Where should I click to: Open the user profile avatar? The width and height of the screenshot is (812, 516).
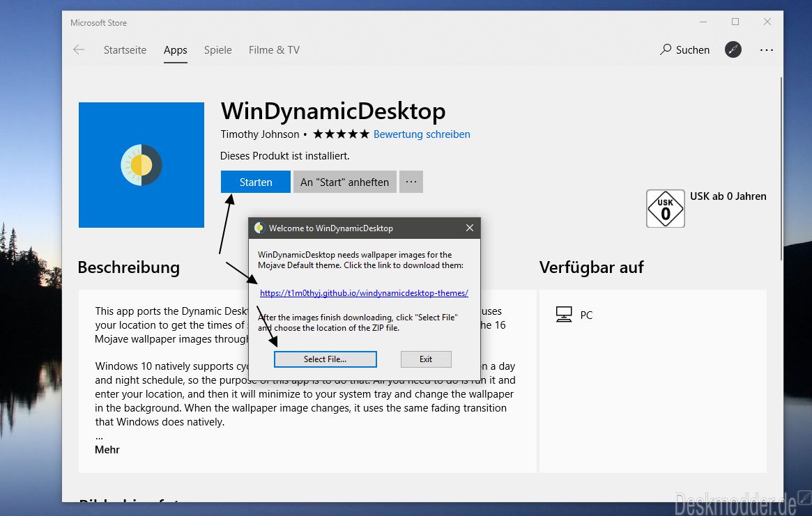733,49
